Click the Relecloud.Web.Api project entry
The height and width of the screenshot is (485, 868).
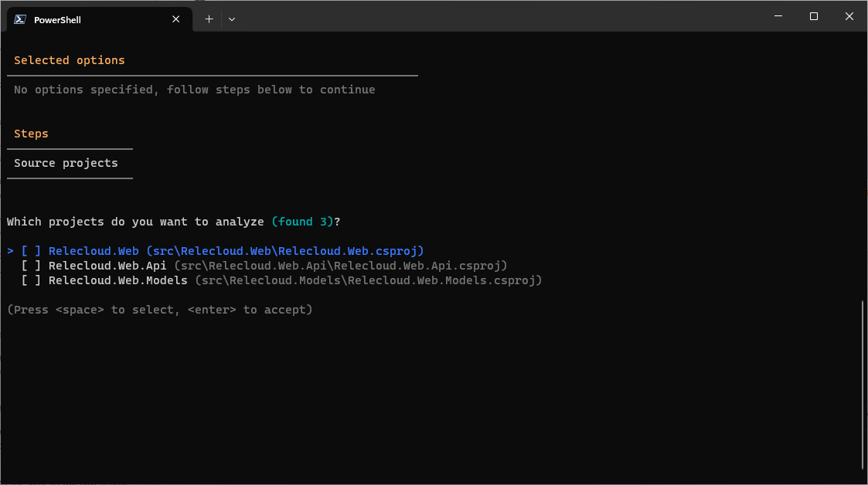point(107,265)
